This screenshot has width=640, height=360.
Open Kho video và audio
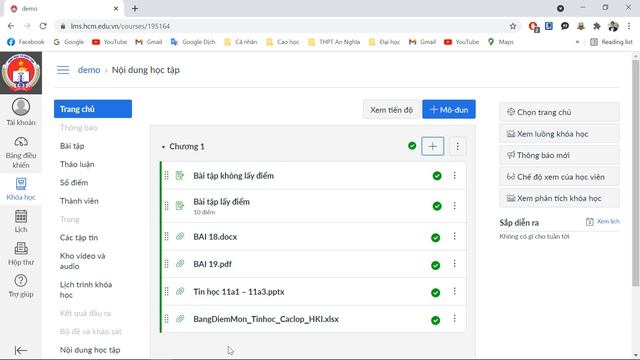tap(82, 261)
